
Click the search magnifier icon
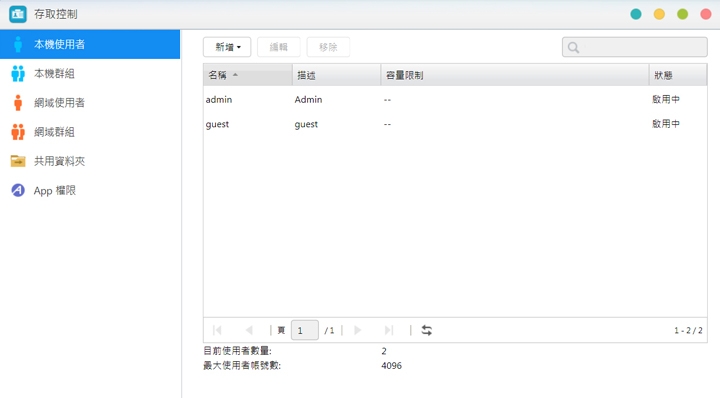pyautogui.click(x=574, y=47)
